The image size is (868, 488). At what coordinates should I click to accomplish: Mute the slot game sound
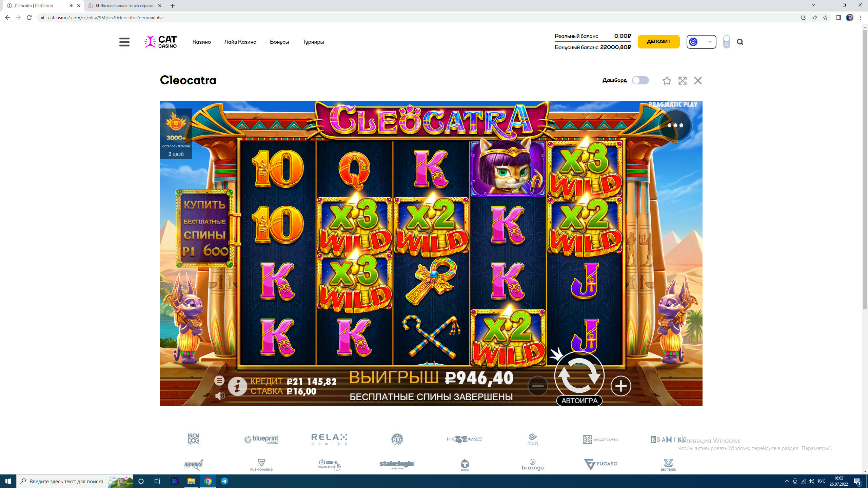pos(220,395)
